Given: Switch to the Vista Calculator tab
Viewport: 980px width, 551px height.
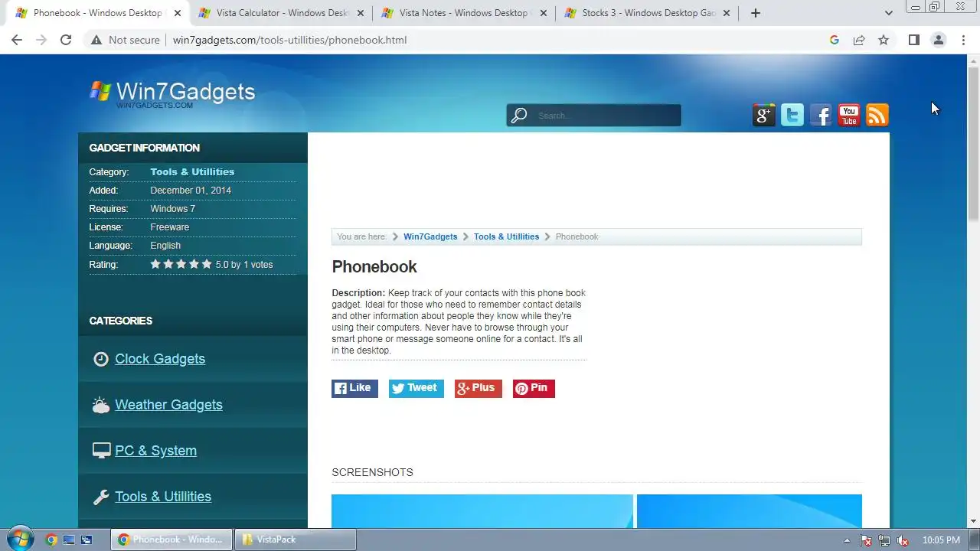Looking at the screenshot, I should coord(281,13).
